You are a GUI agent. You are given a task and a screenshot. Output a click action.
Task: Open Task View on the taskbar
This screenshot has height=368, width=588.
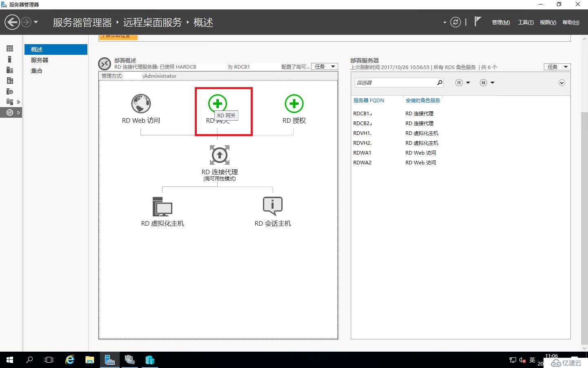tap(49, 360)
